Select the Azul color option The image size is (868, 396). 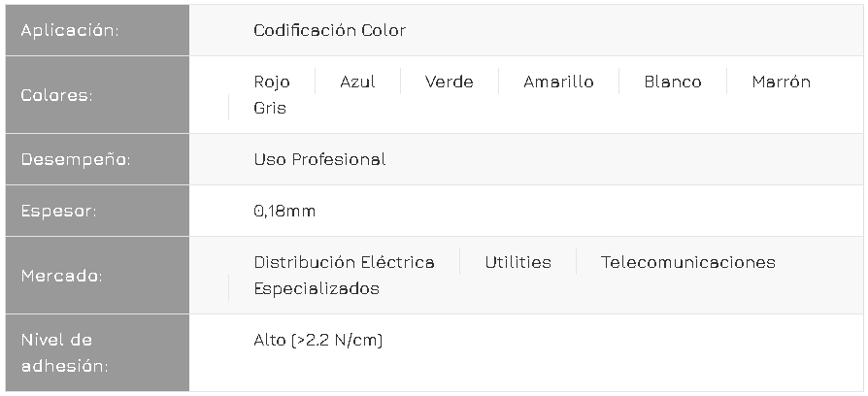(357, 82)
